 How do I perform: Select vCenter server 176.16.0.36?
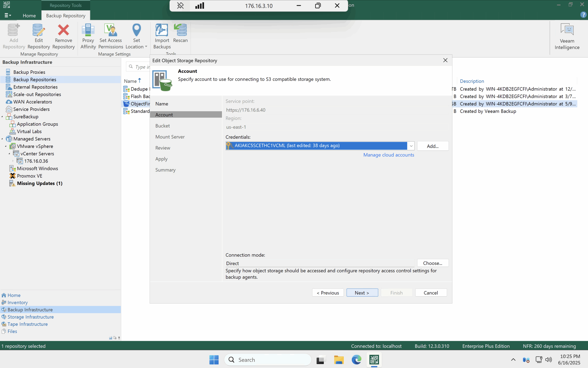36,161
